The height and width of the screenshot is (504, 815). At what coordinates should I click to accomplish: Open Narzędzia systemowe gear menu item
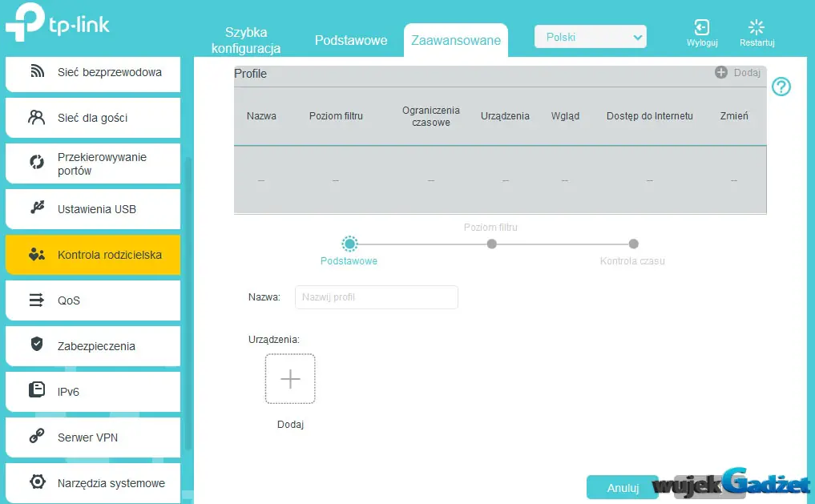[x=93, y=483]
